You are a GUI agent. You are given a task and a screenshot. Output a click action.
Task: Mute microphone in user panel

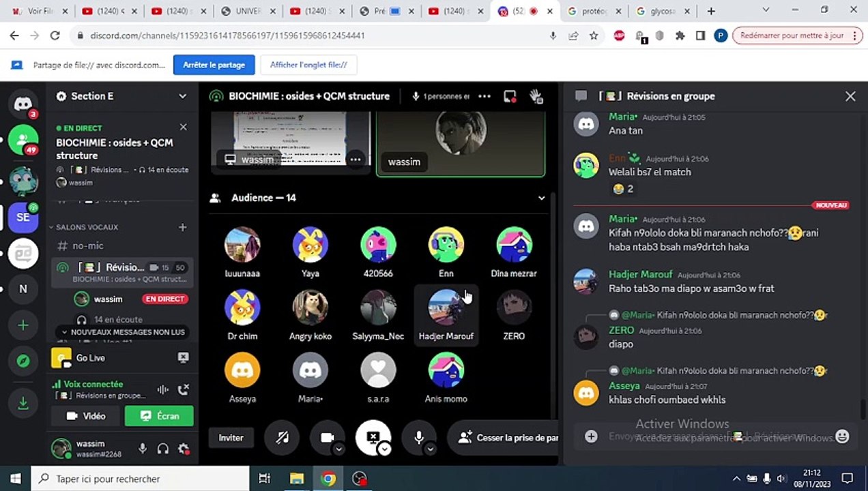pos(142,449)
